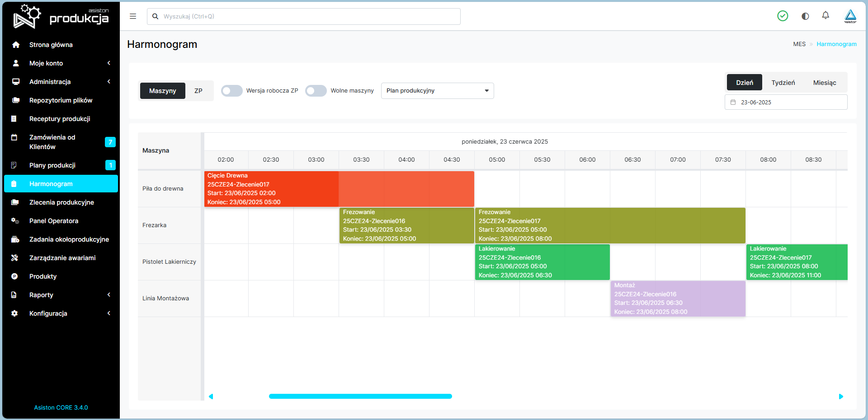Toggle the Wolne maszyny switch
Screen dimensions: 868x420
coord(316,91)
